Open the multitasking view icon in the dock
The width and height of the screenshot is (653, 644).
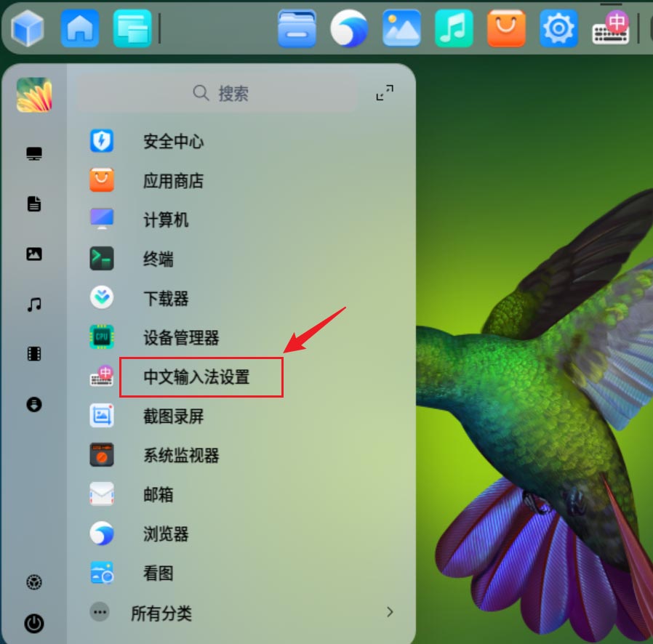pyautogui.click(x=132, y=28)
